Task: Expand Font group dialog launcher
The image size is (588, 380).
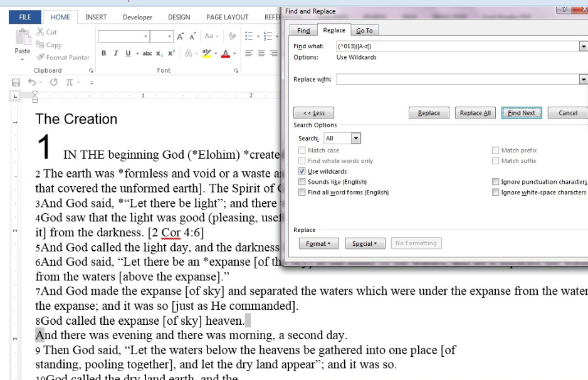Action: coord(236,70)
